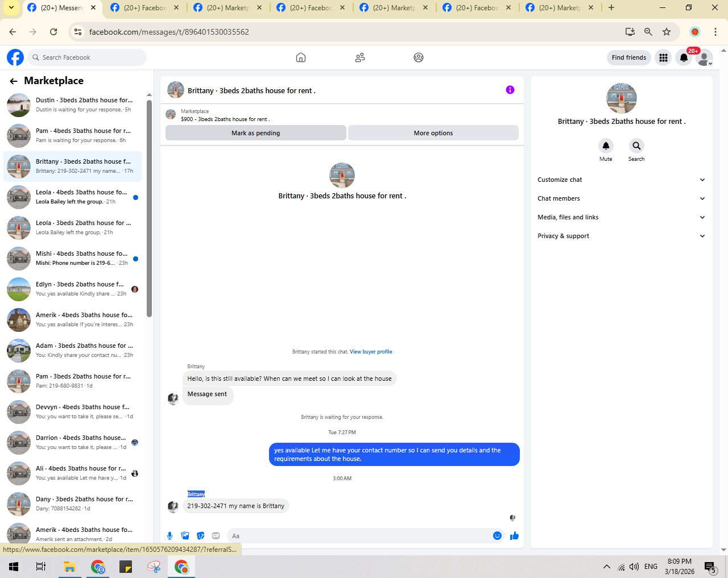Open the $900 listing link
The image size is (728, 578).
(225, 119)
